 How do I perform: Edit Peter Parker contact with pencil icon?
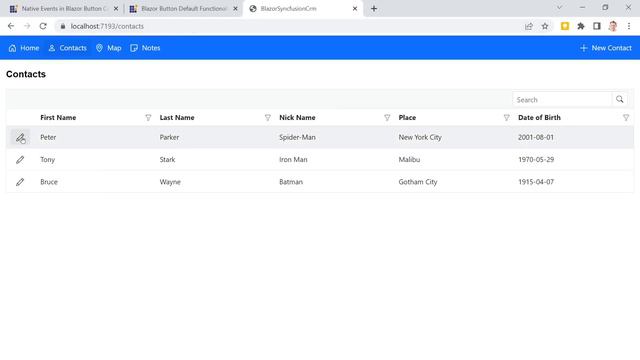pos(20,138)
